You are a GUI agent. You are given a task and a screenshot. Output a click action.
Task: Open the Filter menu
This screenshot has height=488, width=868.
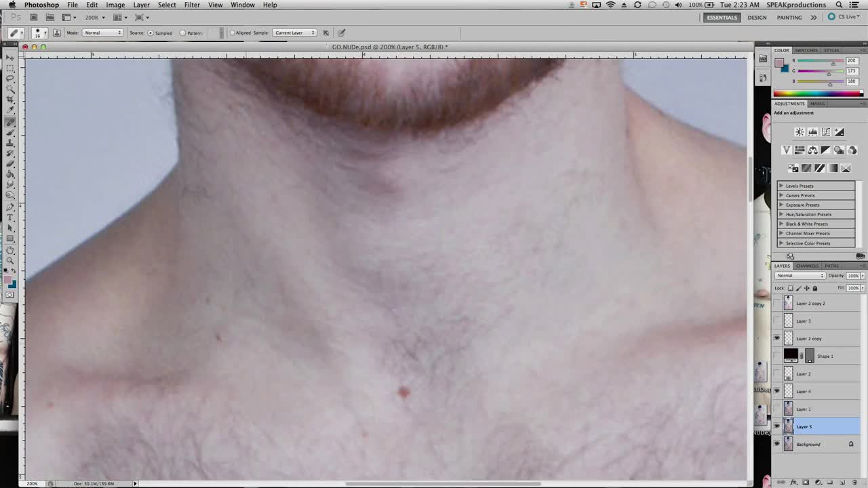(192, 5)
